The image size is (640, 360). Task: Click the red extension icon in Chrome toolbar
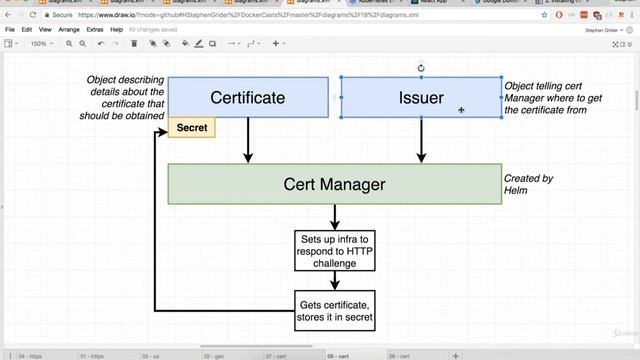tap(584, 15)
